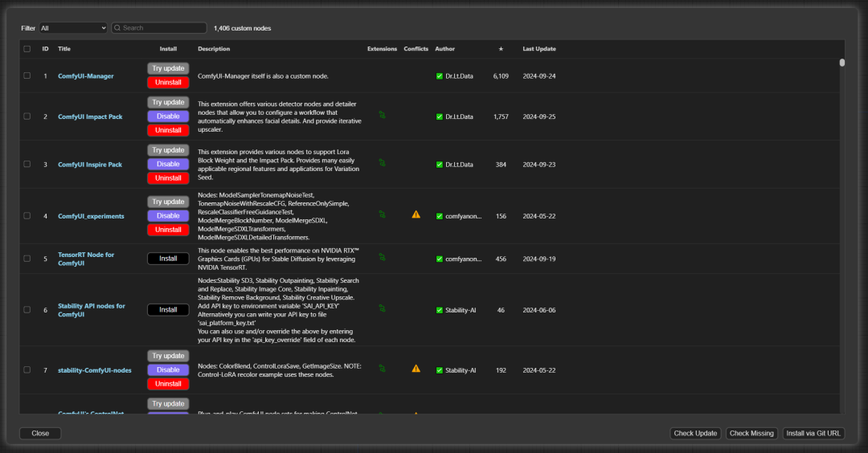Uninstall the ComfyUI Impact Pack
This screenshot has height=453, width=868.
pyautogui.click(x=168, y=130)
